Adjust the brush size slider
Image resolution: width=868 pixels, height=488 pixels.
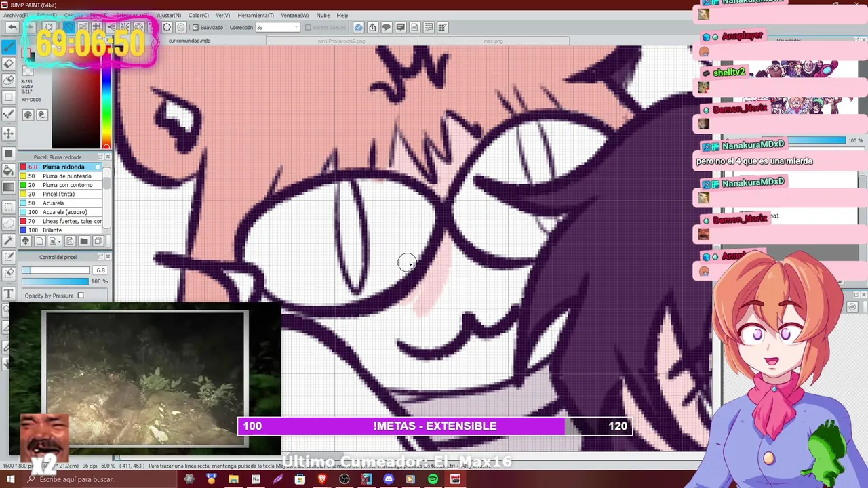click(56, 270)
